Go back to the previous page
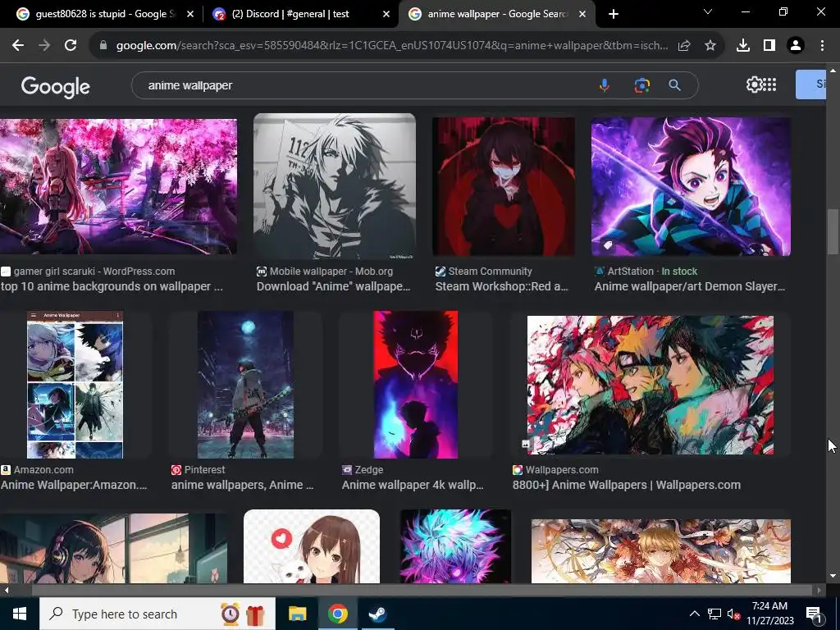This screenshot has height=630, width=840. [x=18, y=46]
